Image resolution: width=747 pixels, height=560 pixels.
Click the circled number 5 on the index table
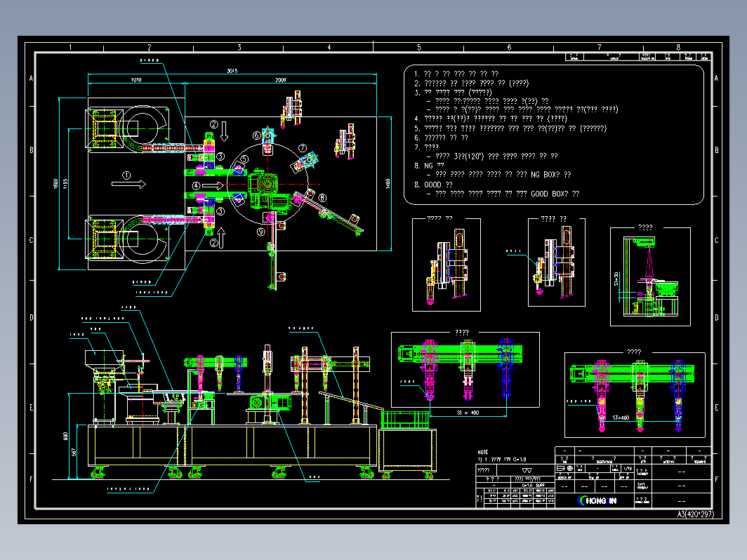tap(244, 159)
